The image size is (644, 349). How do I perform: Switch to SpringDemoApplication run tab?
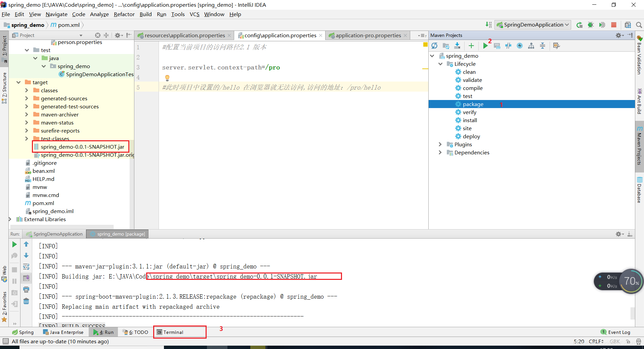tap(54, 234)
